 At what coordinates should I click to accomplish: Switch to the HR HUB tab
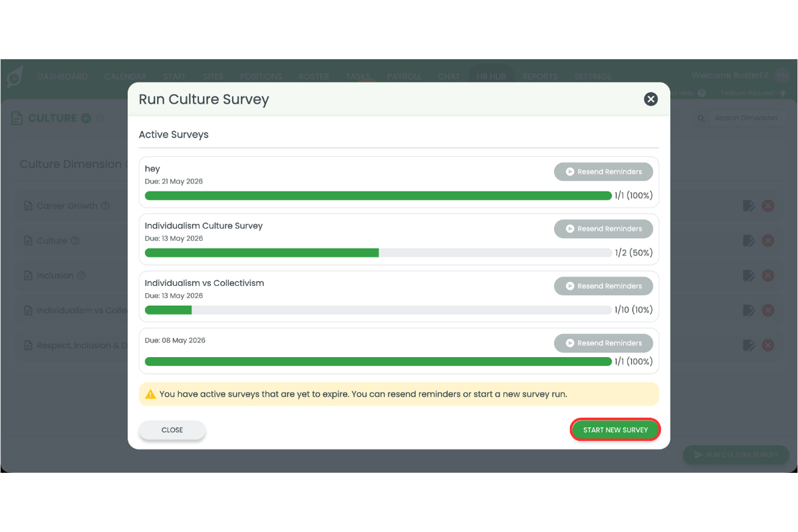coord(491,76)
